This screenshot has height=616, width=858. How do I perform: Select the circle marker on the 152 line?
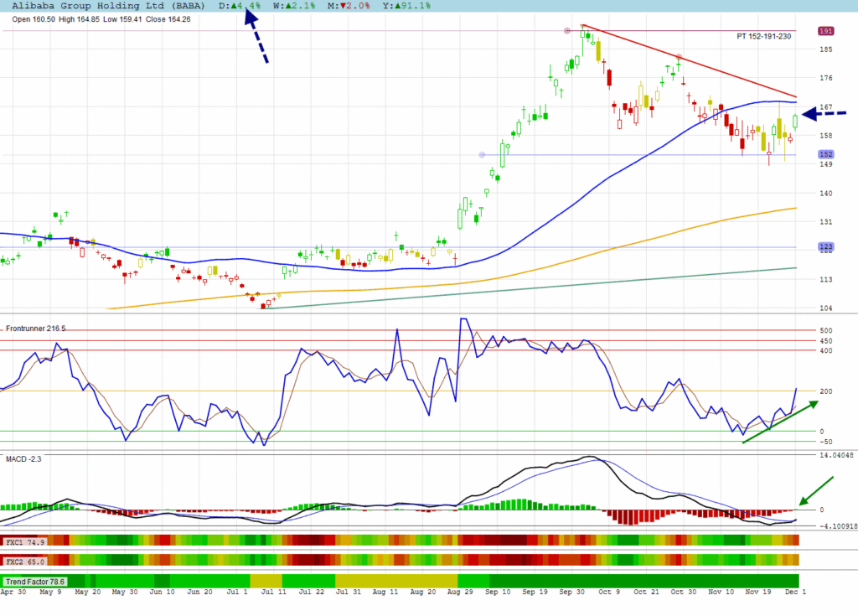(481, 155)
